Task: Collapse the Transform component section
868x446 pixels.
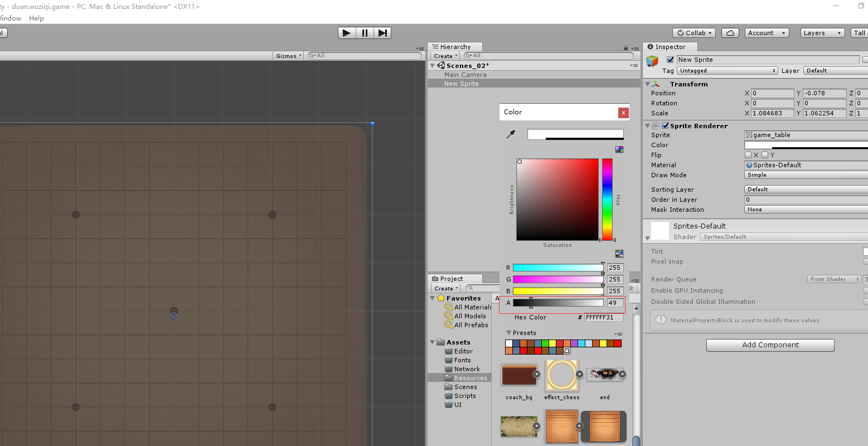Action: click(x=646, y=84)
